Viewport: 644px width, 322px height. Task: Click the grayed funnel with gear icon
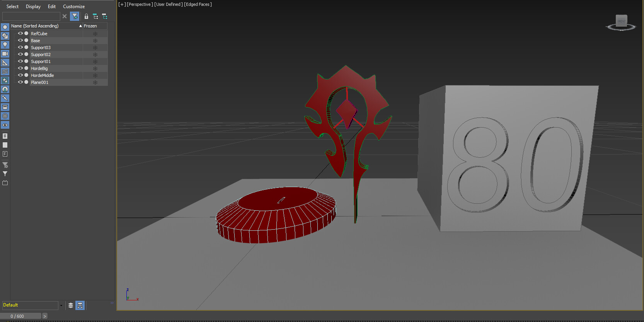point(5,165)
